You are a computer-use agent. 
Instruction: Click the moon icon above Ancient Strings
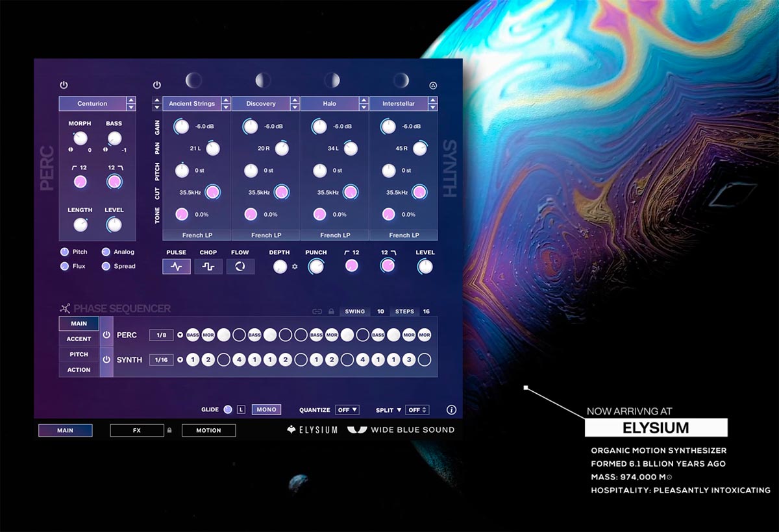tap(193, 80)
